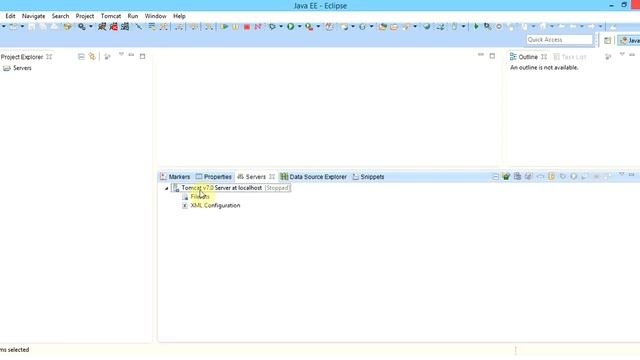
Task: Click the Debug bug icon in the toolbar
Action: (x=272, y=27)
